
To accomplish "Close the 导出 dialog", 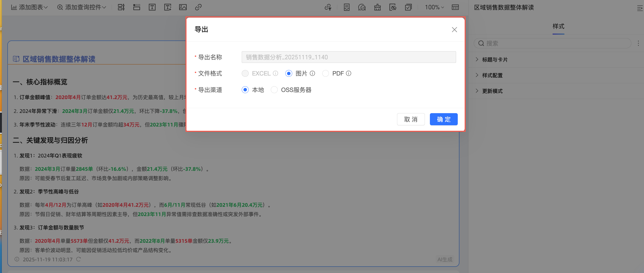I will (454, 30).
